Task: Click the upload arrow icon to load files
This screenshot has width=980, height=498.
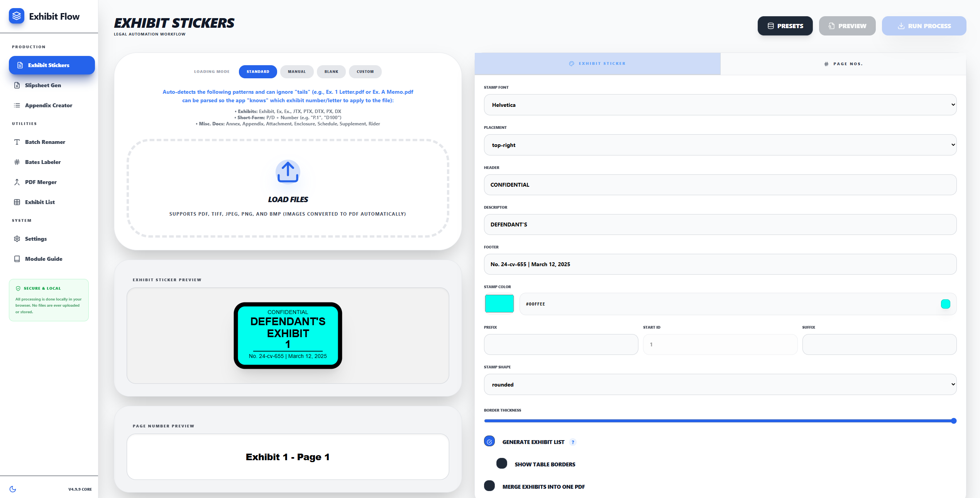Action: click(x=288, y=172)
